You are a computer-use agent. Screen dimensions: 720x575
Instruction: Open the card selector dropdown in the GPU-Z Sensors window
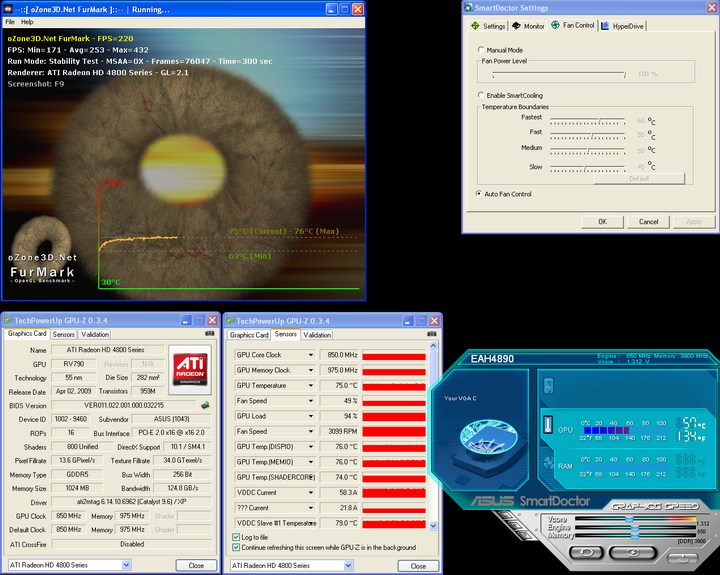pos(349,565)
